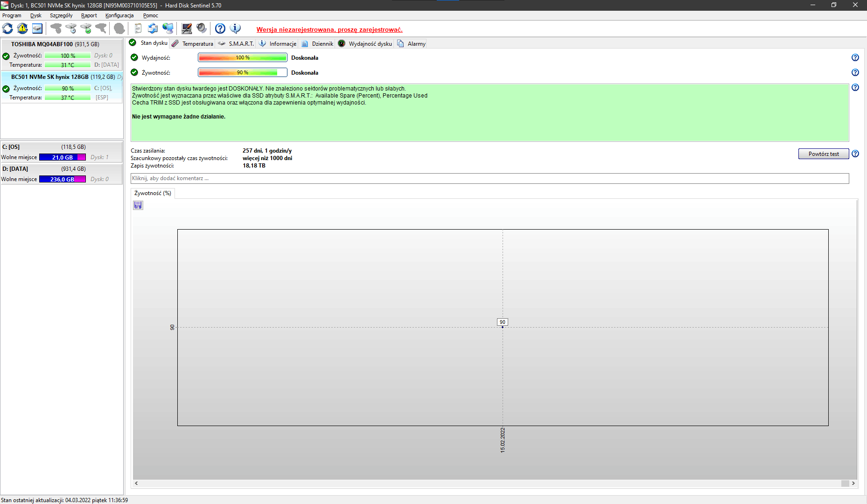Click the chart scrollbar left arrow
Viewport: 867px width, 504px height.
point(136,483)
